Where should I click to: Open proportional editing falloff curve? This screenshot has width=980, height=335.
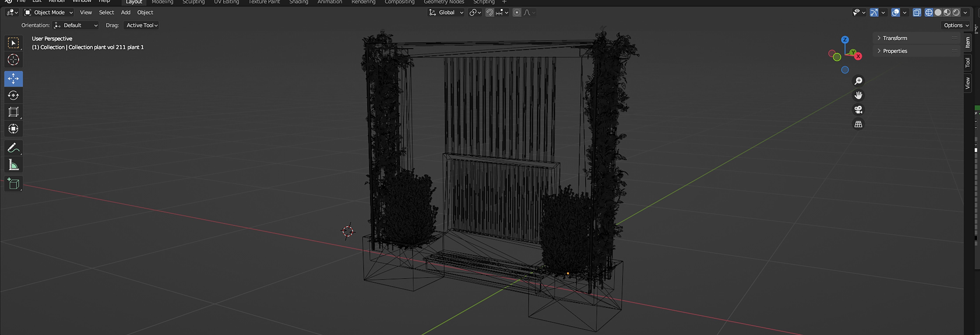pyautogui.click(x=529, y=13)
